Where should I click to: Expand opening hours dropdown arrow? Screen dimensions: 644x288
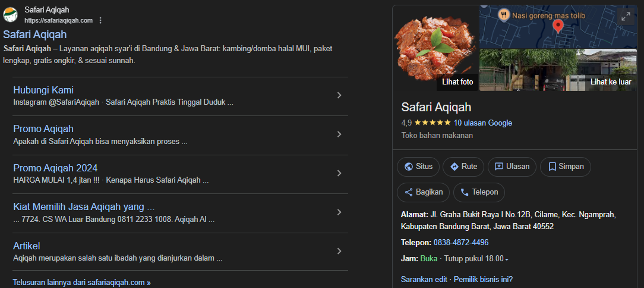[x=507, y=259]
